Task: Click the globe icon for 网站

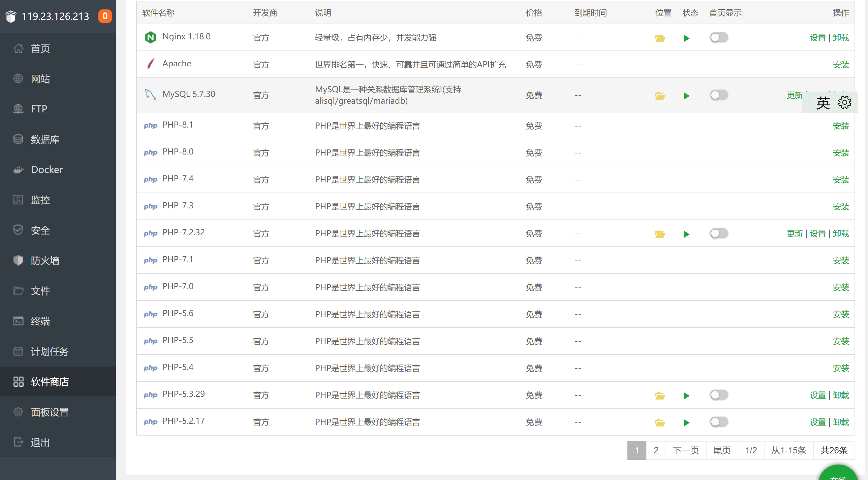Action: [x=18, y=78]
